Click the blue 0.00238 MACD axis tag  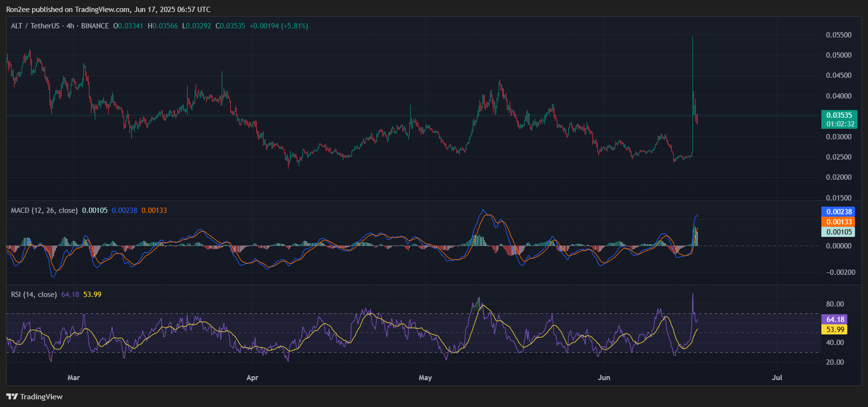[839, 212]
